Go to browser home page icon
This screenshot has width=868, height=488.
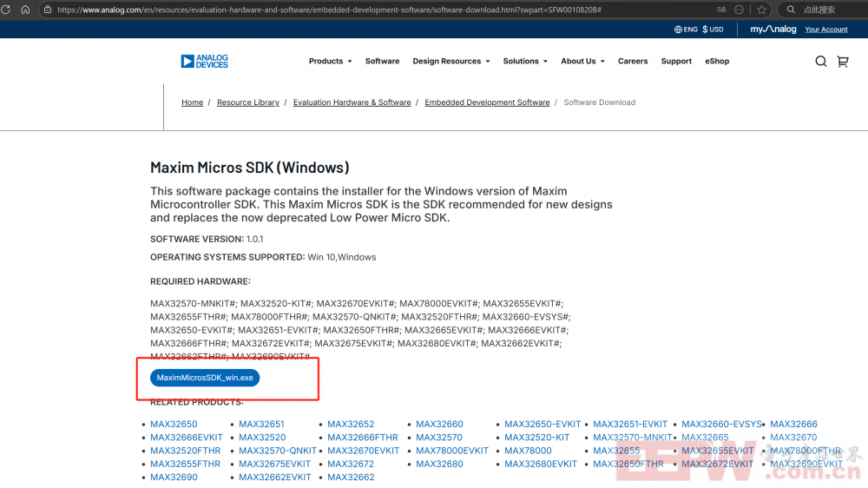(25, 10)
